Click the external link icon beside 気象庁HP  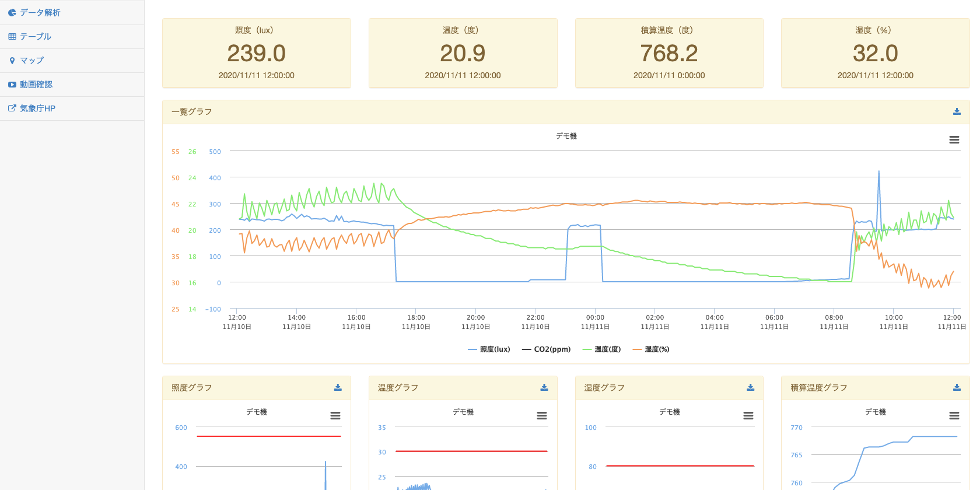pyautogui.click(x=12, y=108)
